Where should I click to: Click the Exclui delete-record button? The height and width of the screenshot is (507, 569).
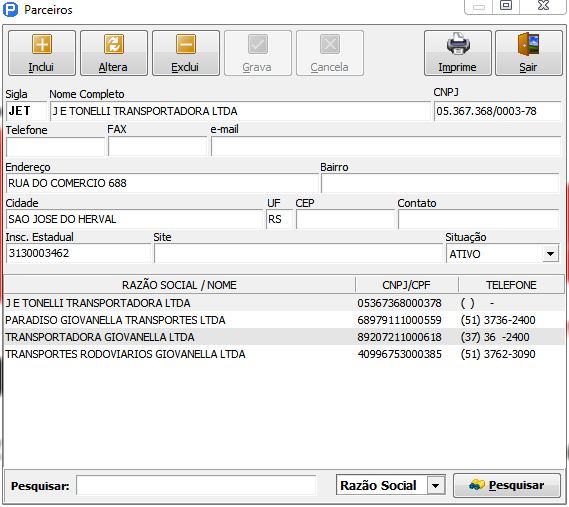click(186, 53)
